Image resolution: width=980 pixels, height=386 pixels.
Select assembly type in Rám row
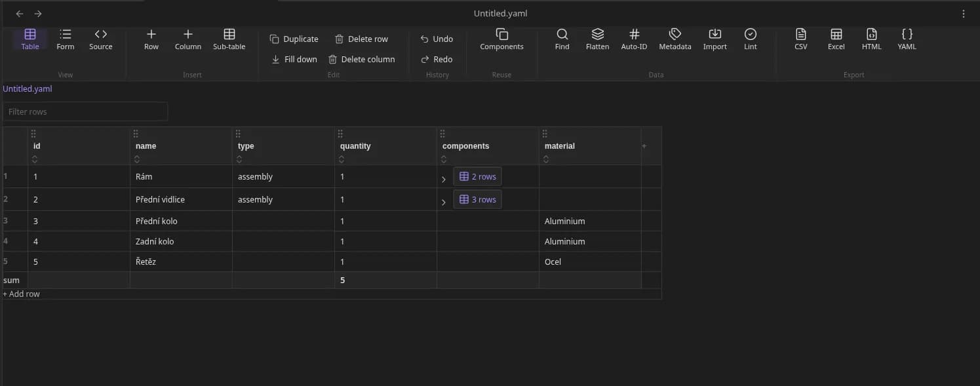pyautogui.click(x=283, y=176)
